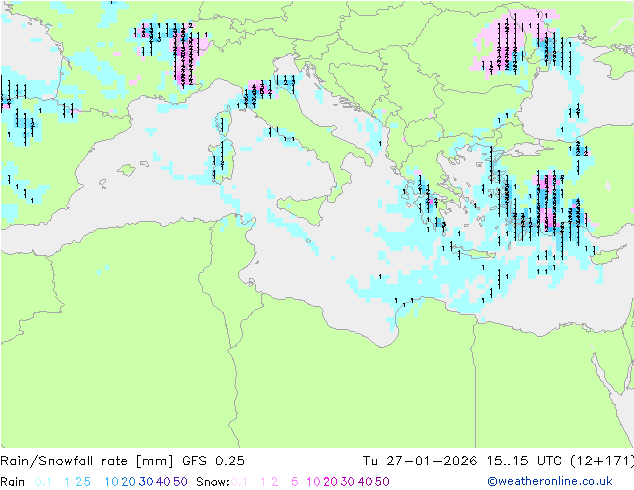Click the island of Sicily on the map

click(303, 208)
